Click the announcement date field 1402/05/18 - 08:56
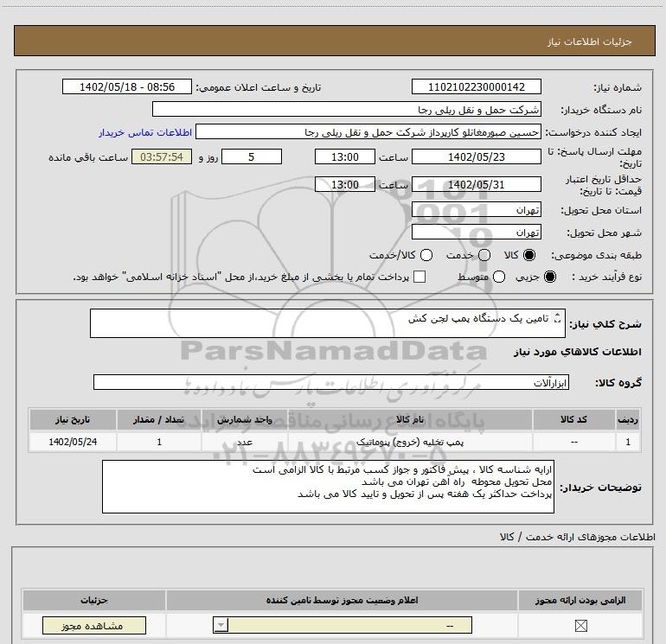The height and width of the screenshot is (644, 666). [127, 86]
